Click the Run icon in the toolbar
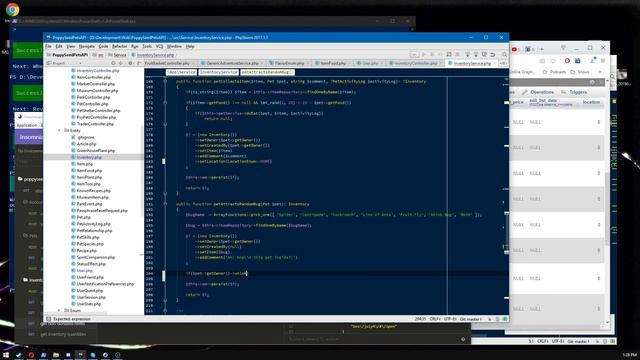Image resolution: width=640 pixels, height=360 pixels. tap(424, 55)
